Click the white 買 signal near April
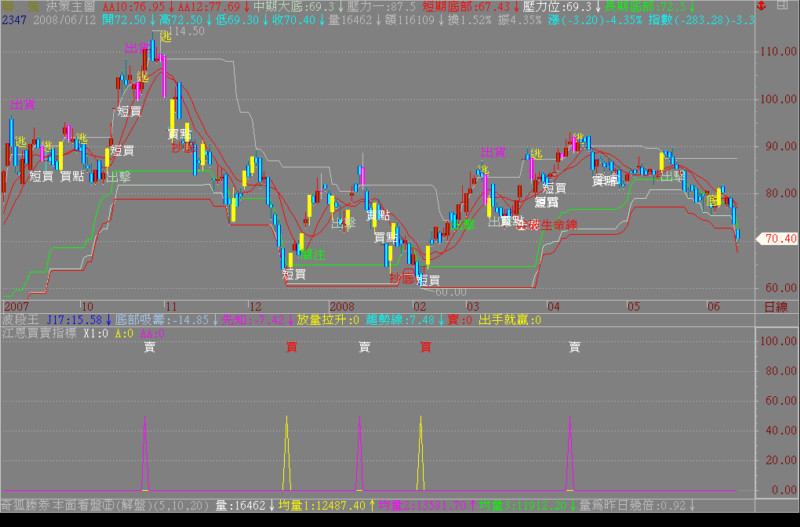 (574, 347)
